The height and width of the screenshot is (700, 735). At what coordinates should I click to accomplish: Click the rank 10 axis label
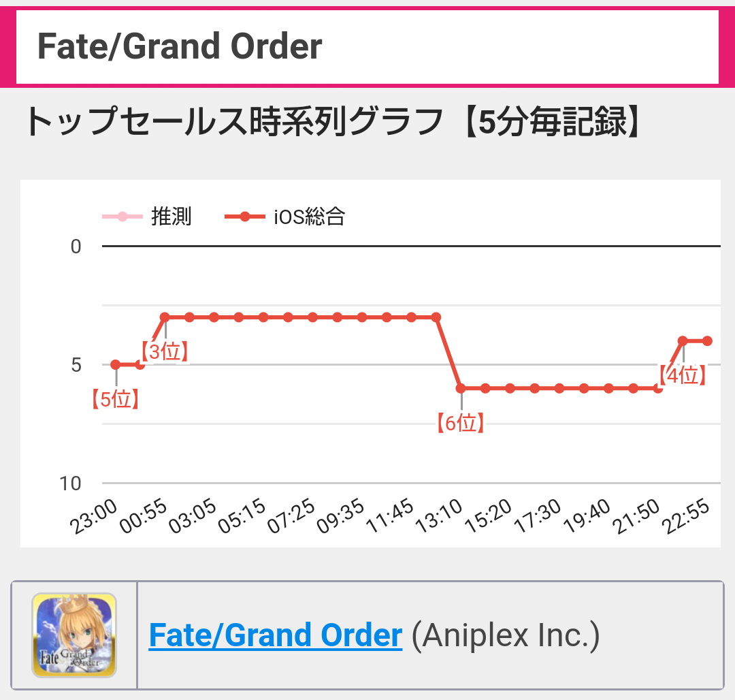pyautogui.click(x=70, y=483)
